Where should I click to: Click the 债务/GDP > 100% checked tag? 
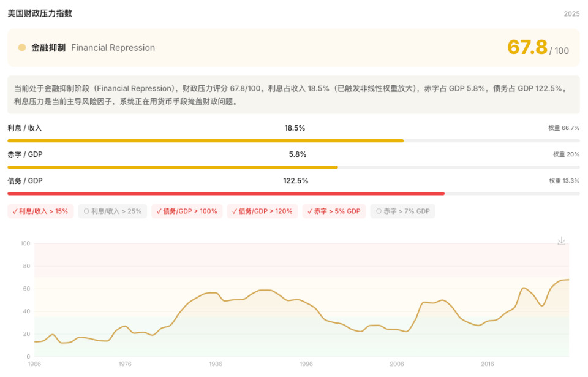click(187, 211)
